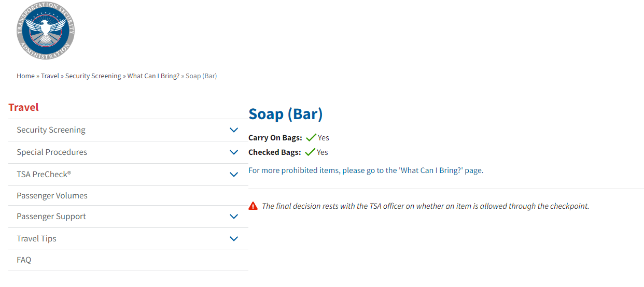The width and height of the screenshot is (644, 287).
Task: Click the green checkmark beside Checked Bags
Action: (310, 152)
